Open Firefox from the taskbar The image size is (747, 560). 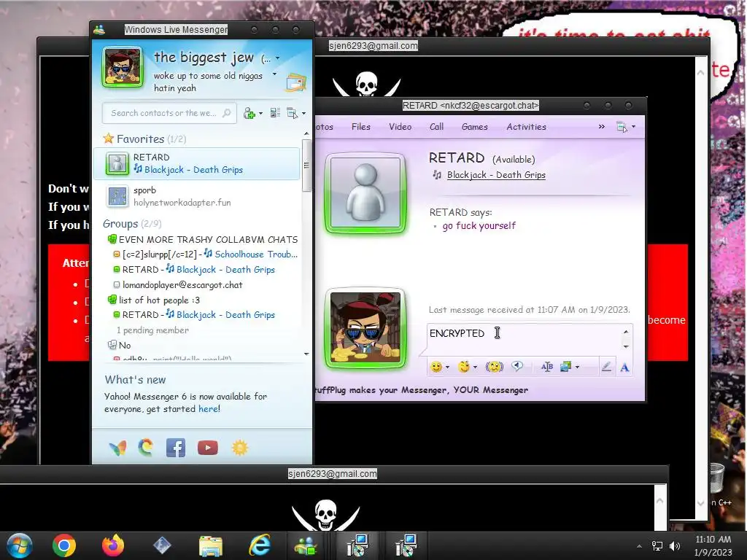point(113,545)
